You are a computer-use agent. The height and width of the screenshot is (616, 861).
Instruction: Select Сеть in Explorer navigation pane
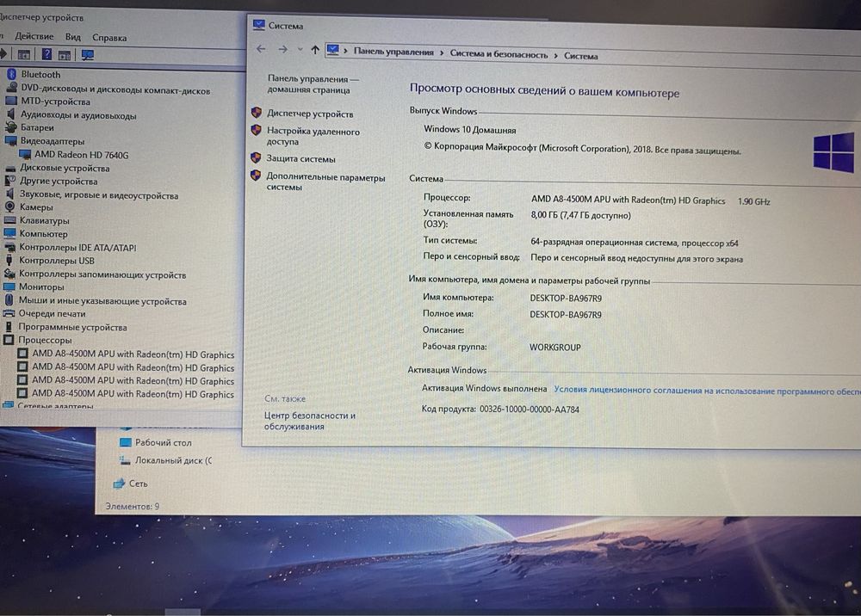pos(138,484)
